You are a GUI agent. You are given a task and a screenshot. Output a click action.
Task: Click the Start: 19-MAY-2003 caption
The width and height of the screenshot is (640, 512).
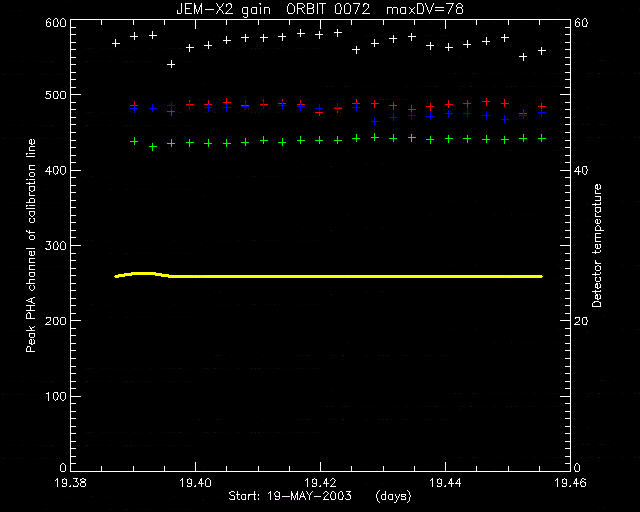click(x=290, y=496)
